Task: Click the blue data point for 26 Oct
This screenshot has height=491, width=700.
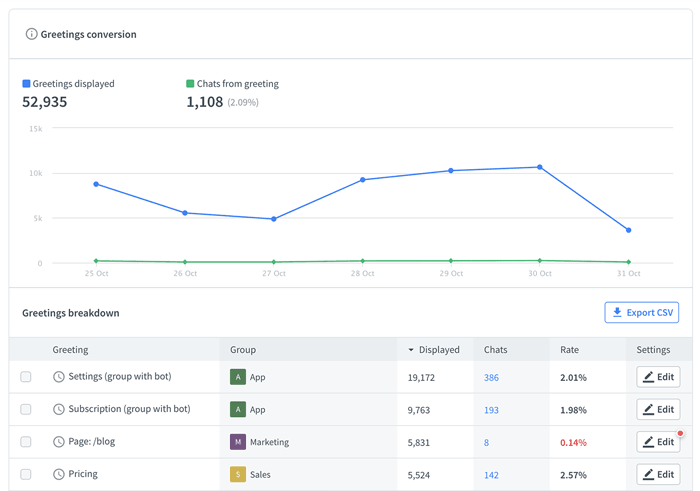Action: tap(185, 213)
